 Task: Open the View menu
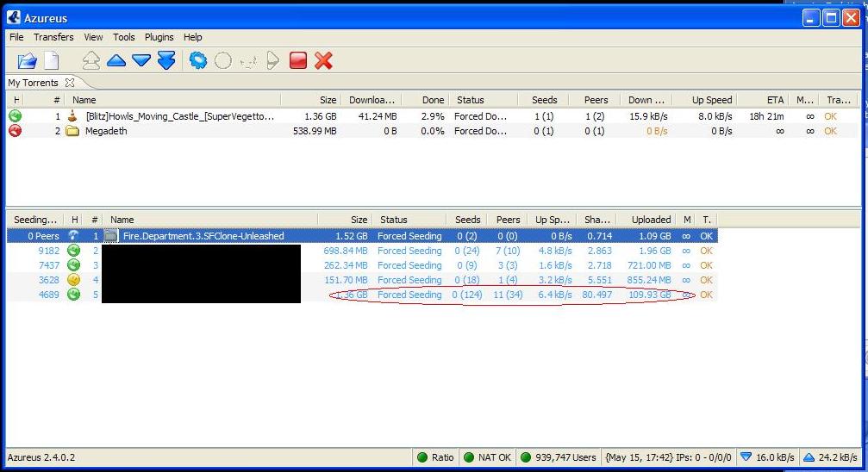93,37
